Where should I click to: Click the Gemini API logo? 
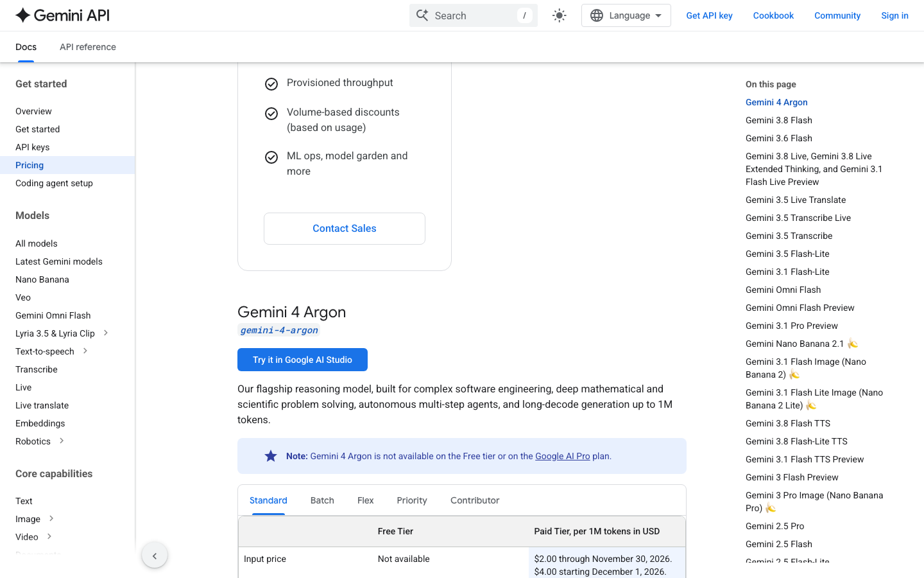62,15
